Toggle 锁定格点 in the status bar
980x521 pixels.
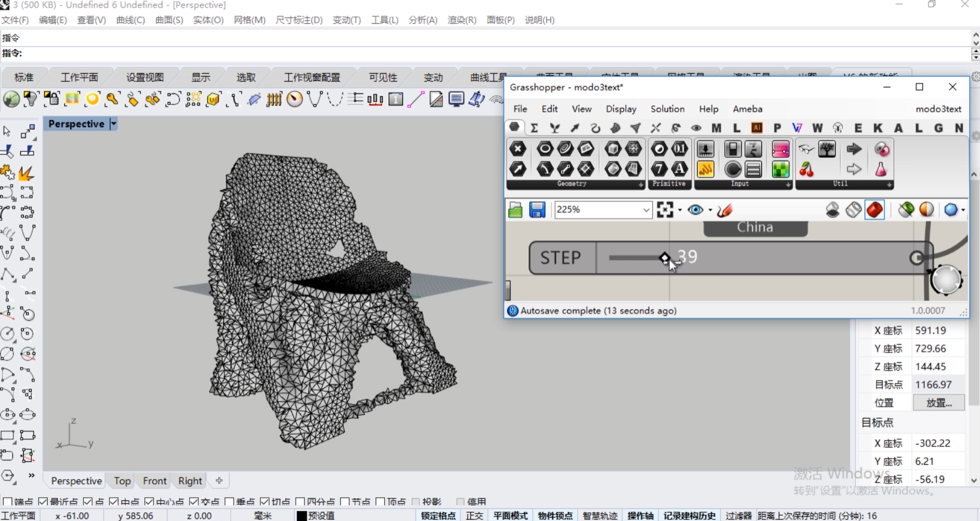tap(438, 516)
